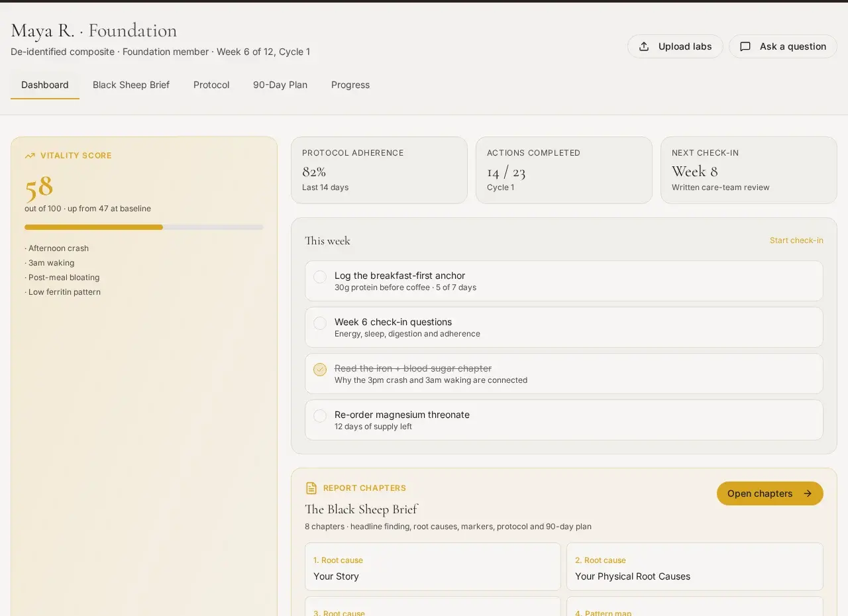Open the Dashboard tab

45,85
